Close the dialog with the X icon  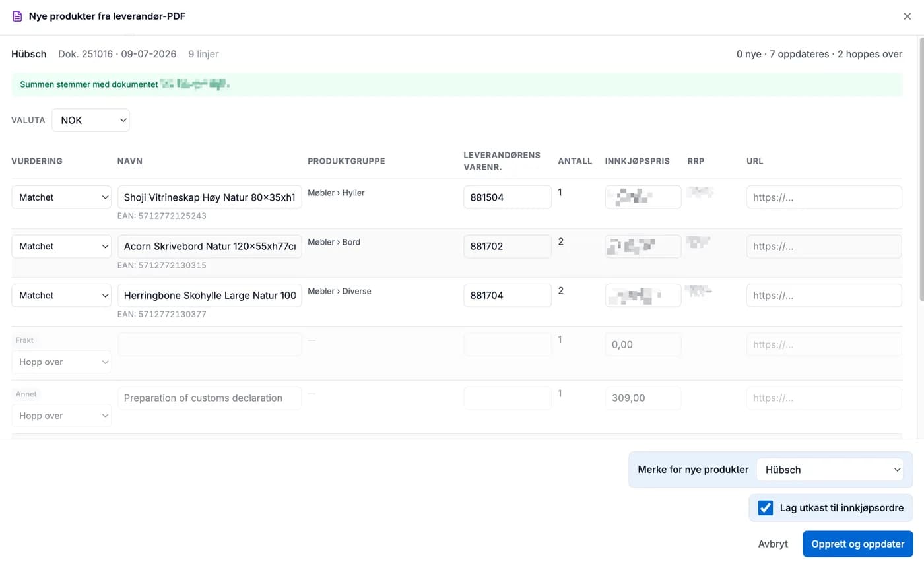pos(907,16)
